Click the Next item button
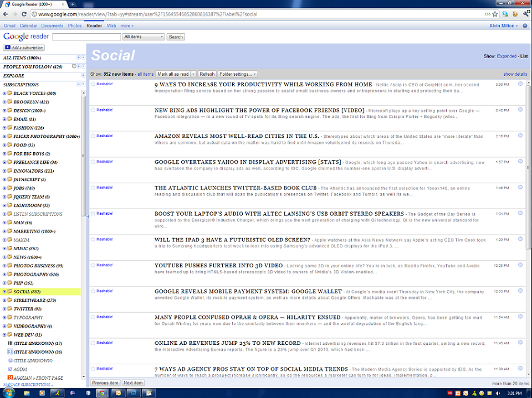The image size is (532, 398). [133, 383]
